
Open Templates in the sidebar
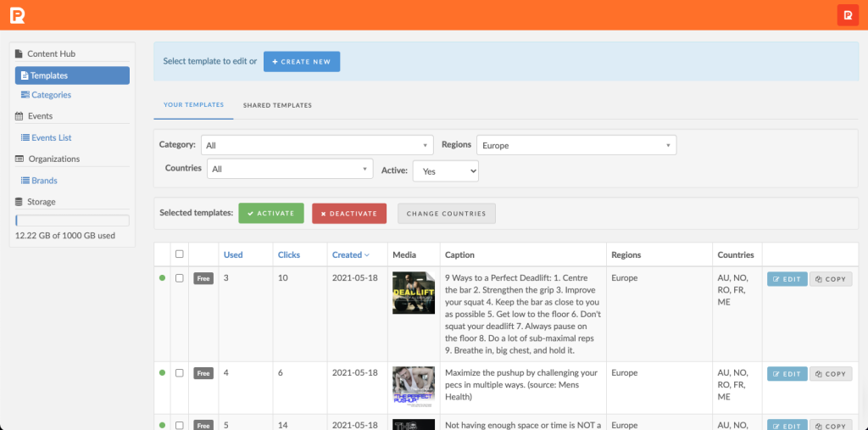[73, 75]
